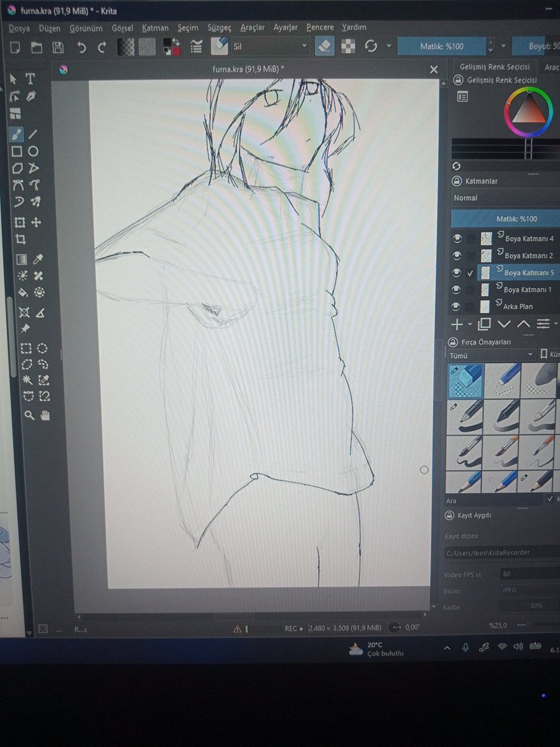Select the Crop tool
Image resolution: width=560 pixels, height=747 pixels.
[x=21, y=240]
